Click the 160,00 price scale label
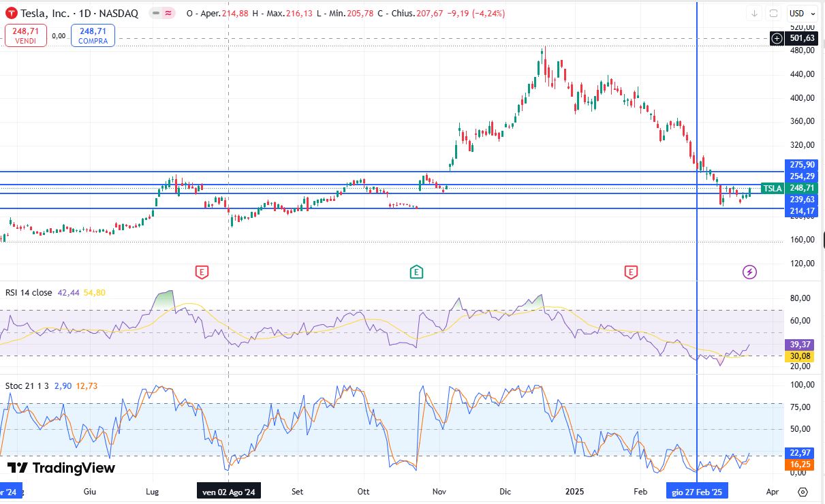This screenshot has width=825, height=504. (803, 240)
